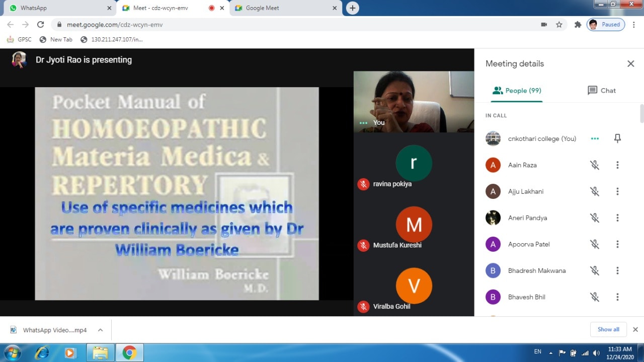Click the address bar URL
This screenshot has height=362, width=644.
coord(115,24)
